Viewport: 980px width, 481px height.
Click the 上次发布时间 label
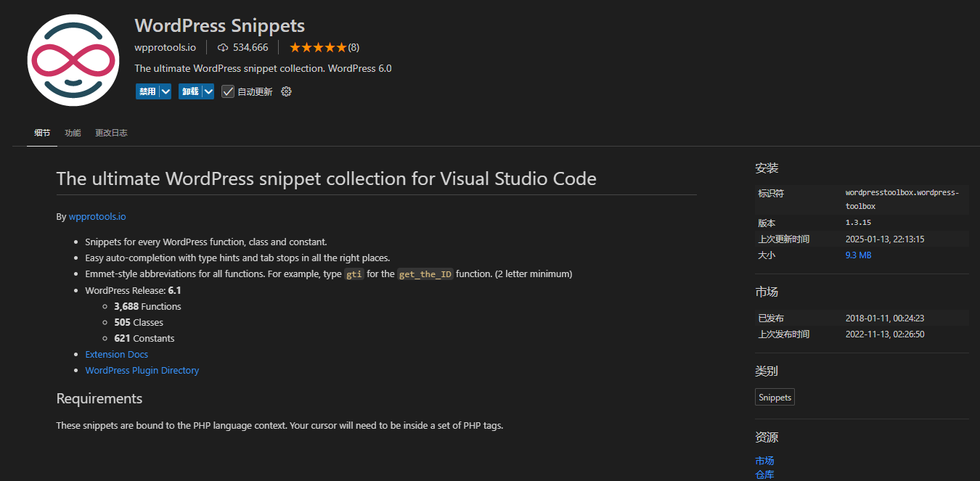tap(784, 334)
